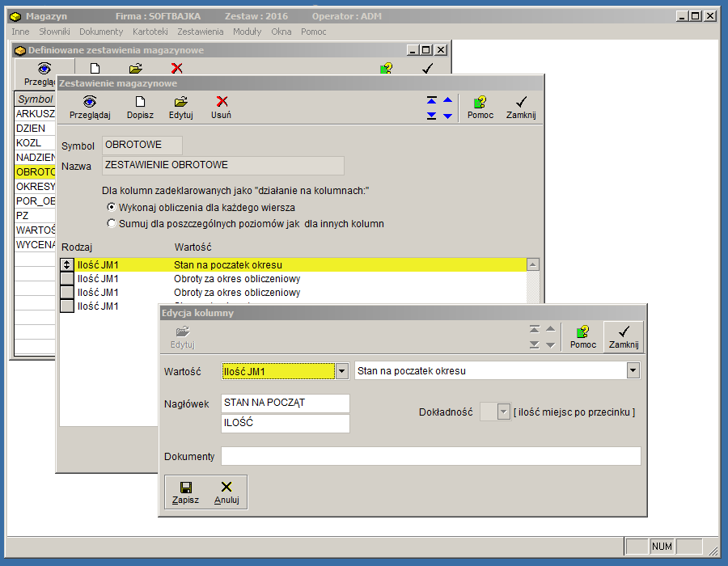Click the Rodzaj column header
This screenshot has height=566, width=728.
(x=77, y=247)
